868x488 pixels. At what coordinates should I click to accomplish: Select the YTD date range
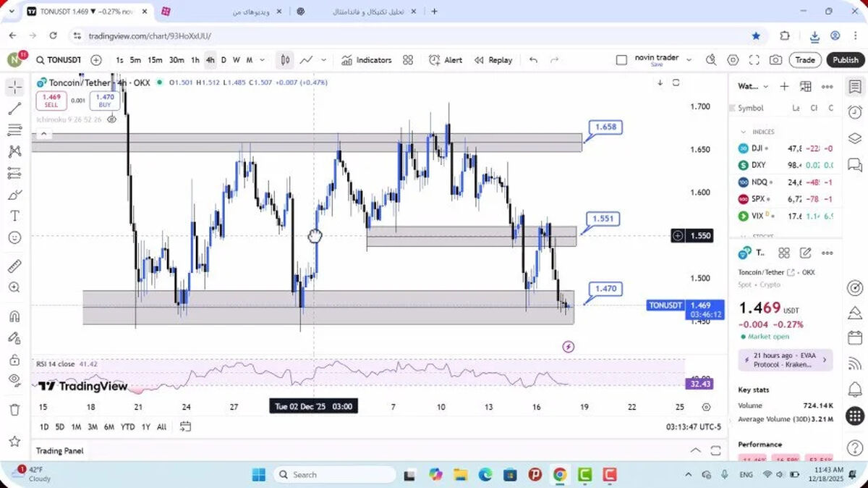point(128,427)
